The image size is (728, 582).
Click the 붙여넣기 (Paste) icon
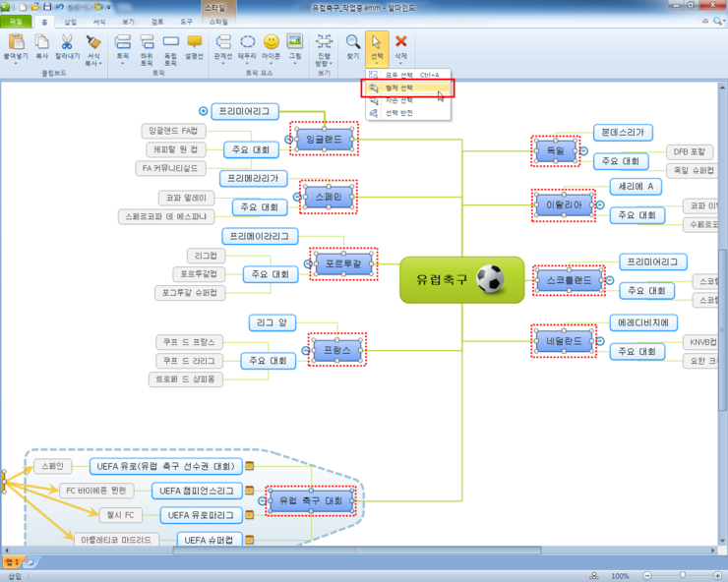[16, 44]
